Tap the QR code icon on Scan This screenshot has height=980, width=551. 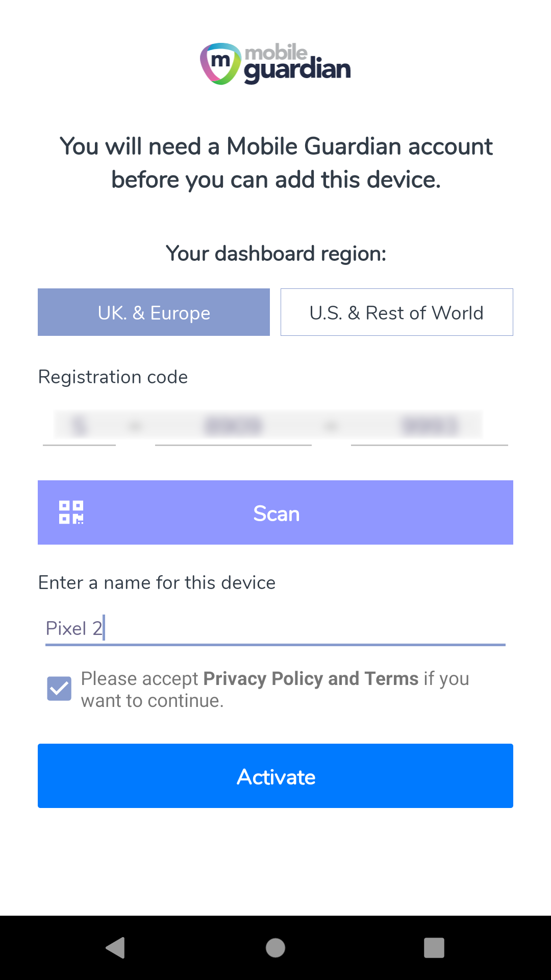[x=71, y=512]
